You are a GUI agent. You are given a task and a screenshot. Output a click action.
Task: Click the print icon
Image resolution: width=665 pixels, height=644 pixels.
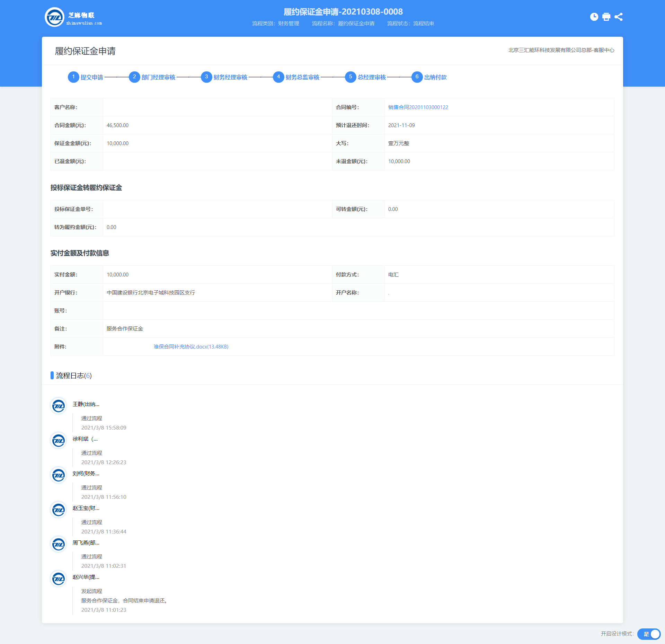(606, 17)
